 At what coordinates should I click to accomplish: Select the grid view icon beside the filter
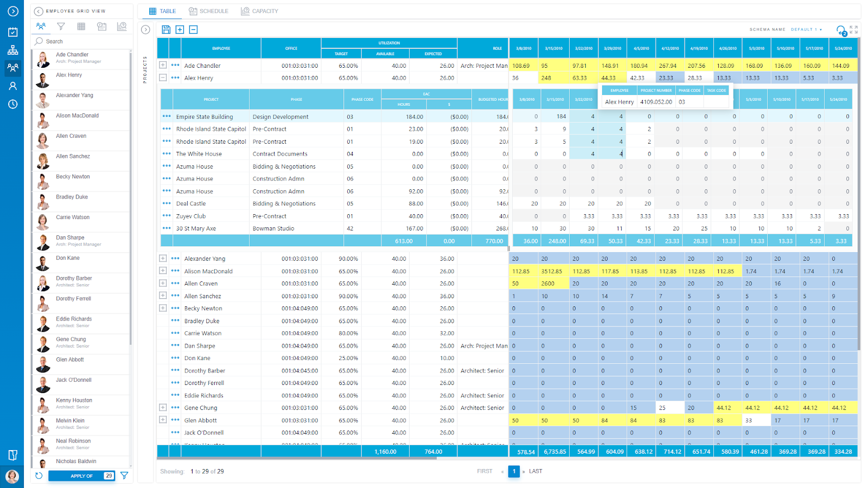pyautogui.click(x=81, y=26)
